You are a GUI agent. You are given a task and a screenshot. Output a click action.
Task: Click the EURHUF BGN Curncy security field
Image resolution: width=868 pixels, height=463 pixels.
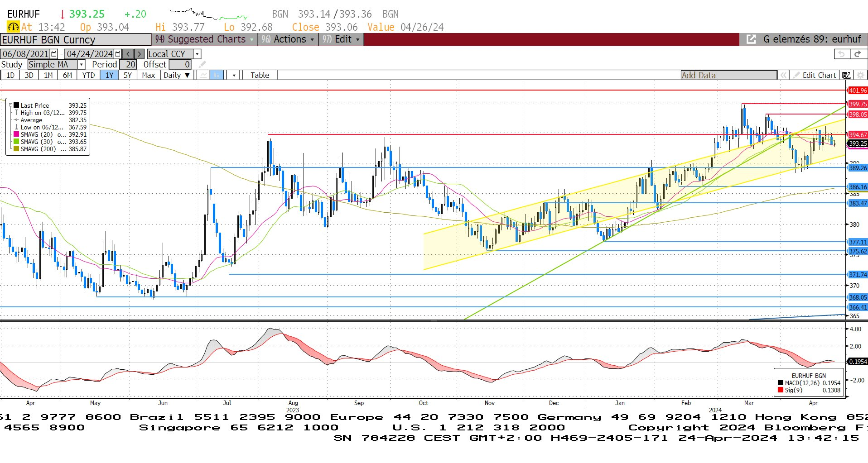pyautogui.click(x=76, y=39)
